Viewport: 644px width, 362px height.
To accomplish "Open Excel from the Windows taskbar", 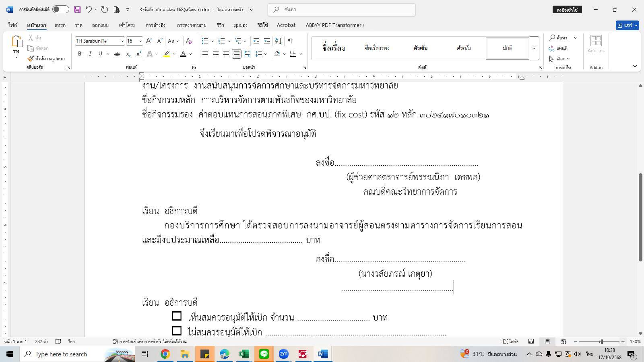I will [244, 354].
